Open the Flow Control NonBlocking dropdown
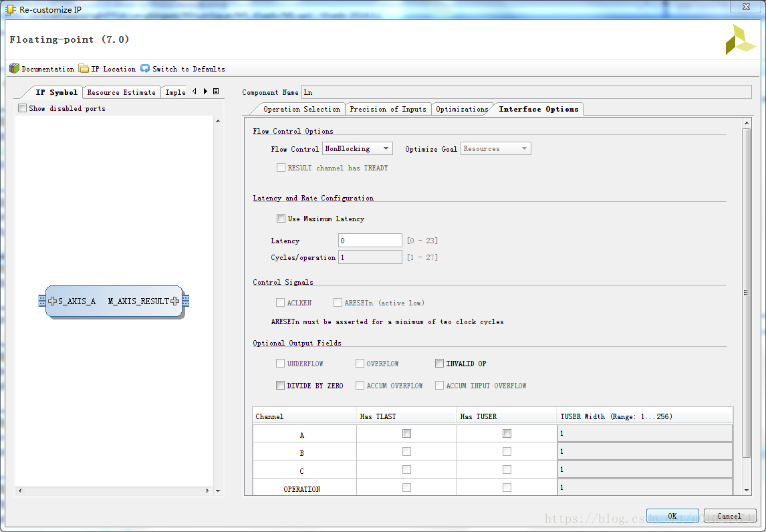The image size is (766, 532). coord(358,148)
